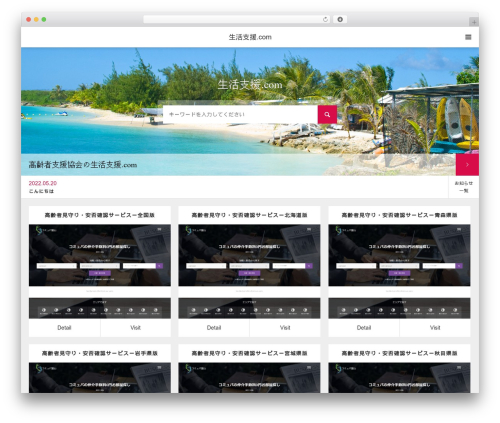Click the 秋田県版 card title
The width and height of the screenshot is (500, 423).
(x=399, y=353)
